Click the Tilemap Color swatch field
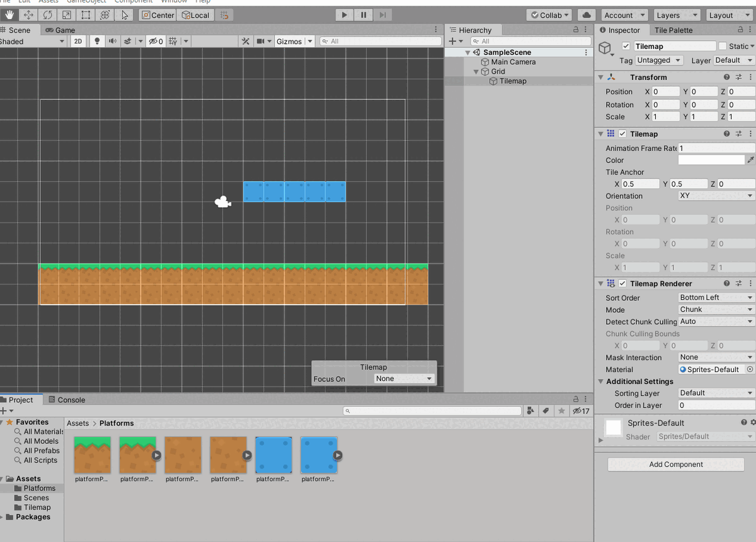 coord(711,160)
